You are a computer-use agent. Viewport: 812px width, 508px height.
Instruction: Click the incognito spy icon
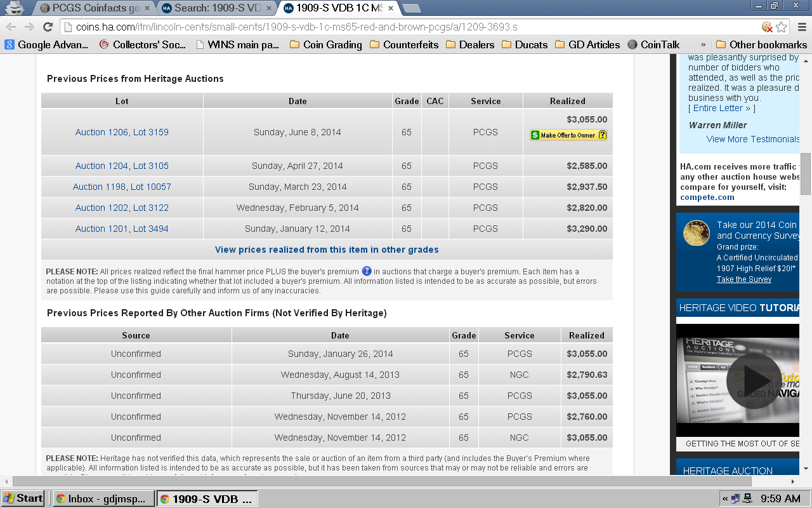pos(14,8)
